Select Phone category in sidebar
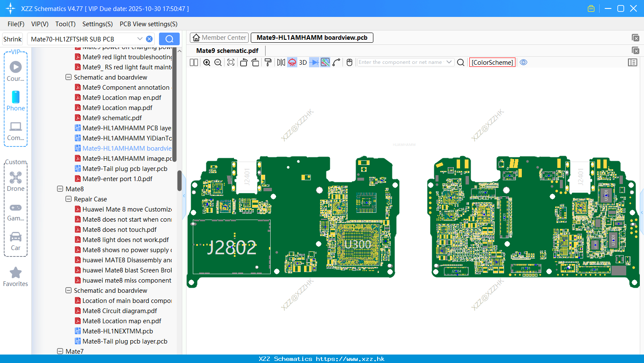 coord(16,101)
